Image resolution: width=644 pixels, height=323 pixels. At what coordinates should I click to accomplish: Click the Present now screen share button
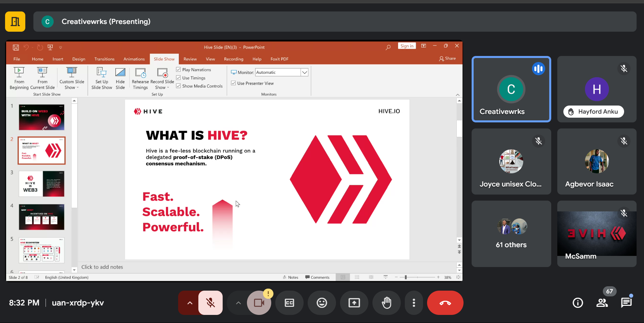pyautogui.click(x=354, y=303)
